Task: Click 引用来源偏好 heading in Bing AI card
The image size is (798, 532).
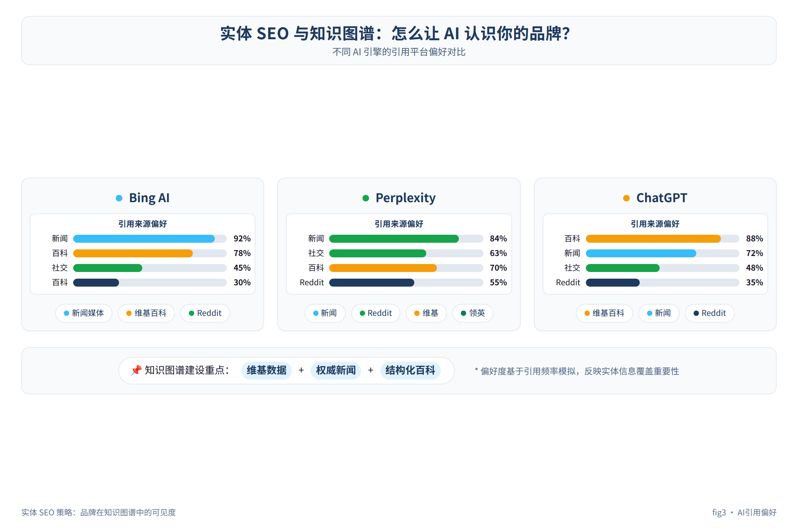Action: click(x=143, y=224)
